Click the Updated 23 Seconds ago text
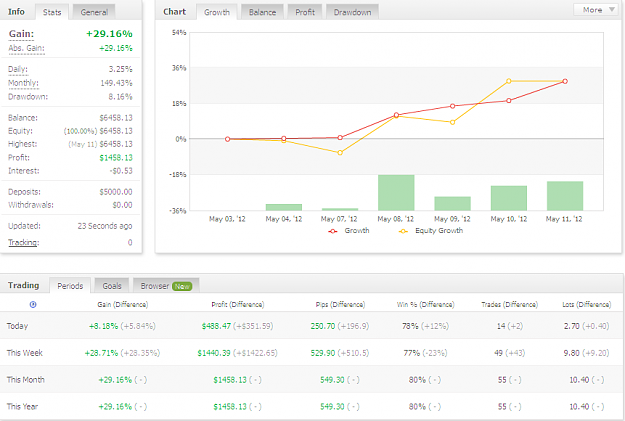This screenshot has height=421, width=625. (x=105, y=226)
